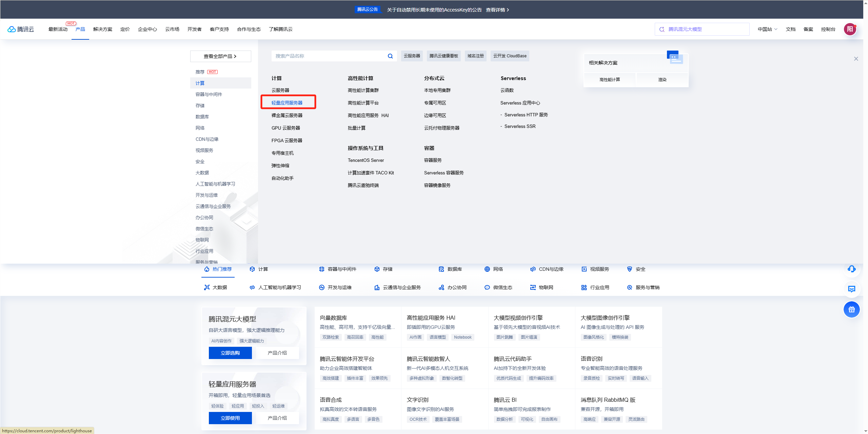Open the GPU 云服务器 link
This screenshot has width=868, height=434.
pyautogui.click(x=285, y=128)
